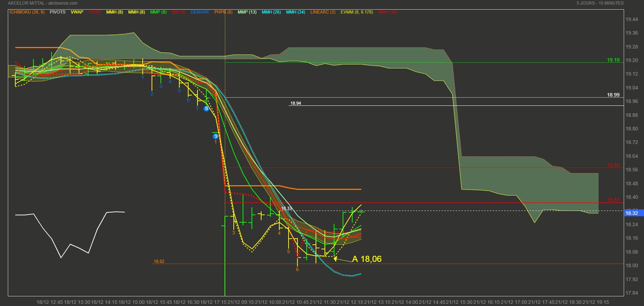Click the orange count marker 6 below the low
Viewport: 644px width, 306px height.
click(x=297, y=270)
